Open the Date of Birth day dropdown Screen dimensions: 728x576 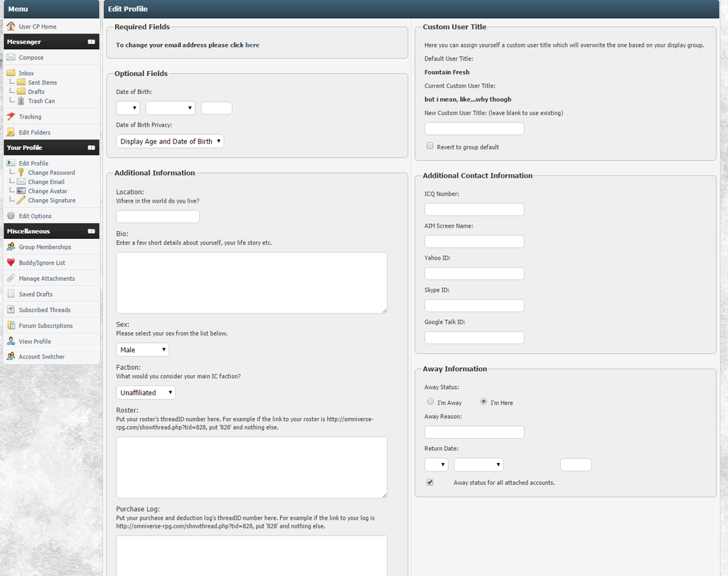click(128, 108)
